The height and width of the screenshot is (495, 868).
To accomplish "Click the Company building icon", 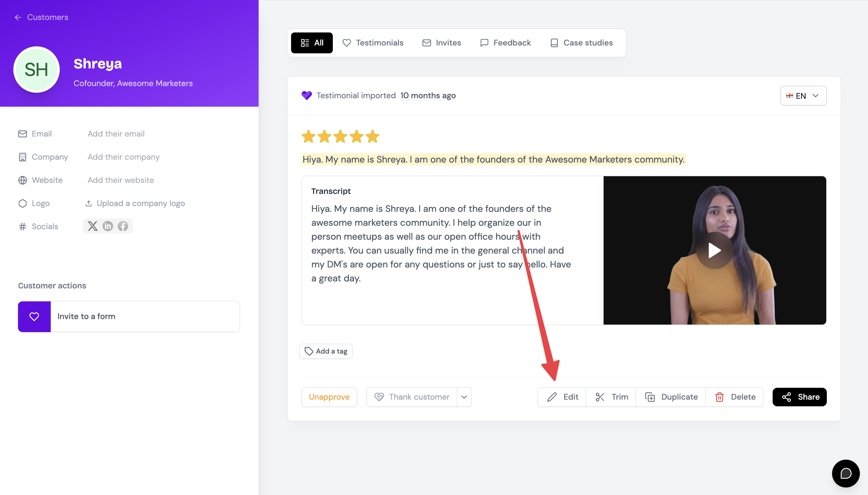I will click(x=22, y=157).
